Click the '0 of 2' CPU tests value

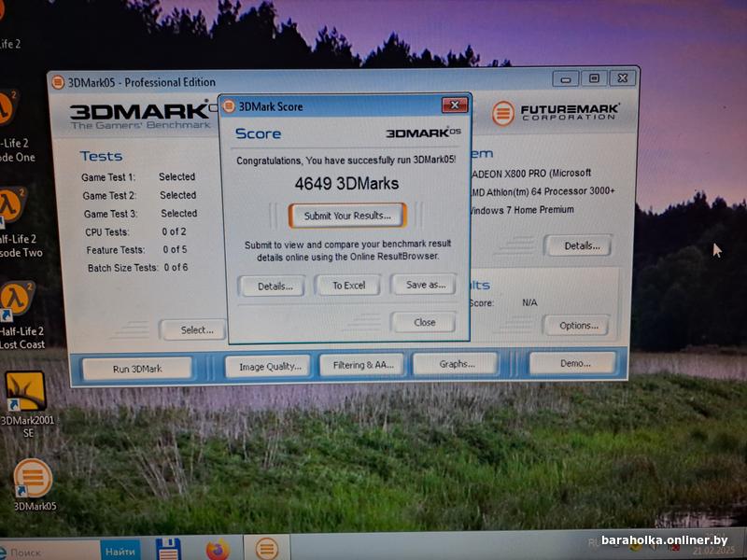point(174,231)
